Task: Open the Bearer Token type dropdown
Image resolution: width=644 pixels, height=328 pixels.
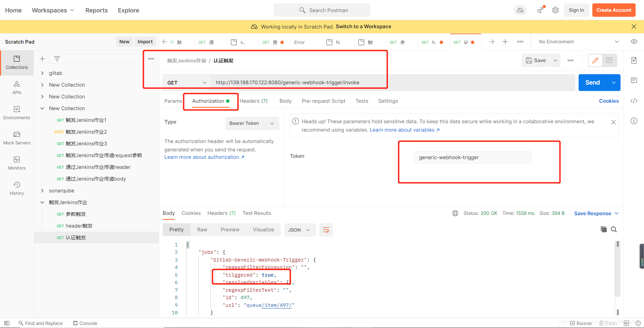Action: tap(252, 124)
